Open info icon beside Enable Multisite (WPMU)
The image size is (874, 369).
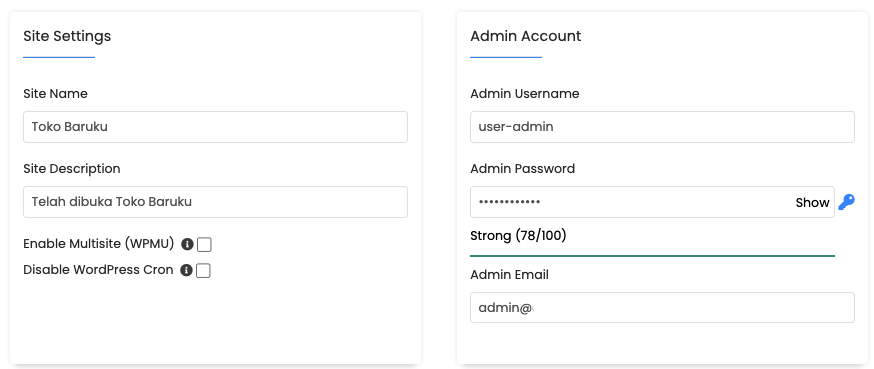coord(187,244)
